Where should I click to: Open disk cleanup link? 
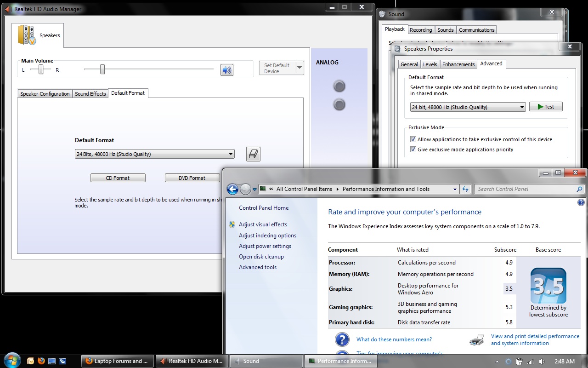261,257
